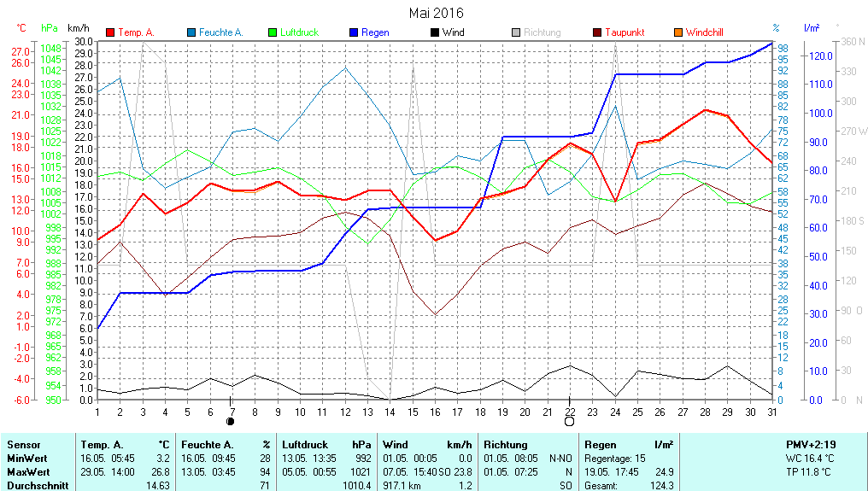Click the Regentage: 15 entry
The height and width of the screenshot is (491, 868).
[x=617, y=459]
